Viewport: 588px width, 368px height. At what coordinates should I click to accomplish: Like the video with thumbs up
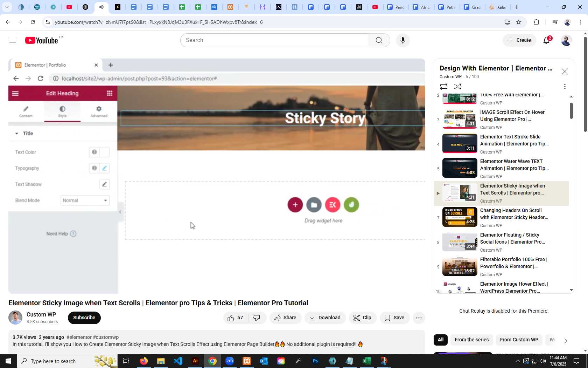(x=236, y=318)
